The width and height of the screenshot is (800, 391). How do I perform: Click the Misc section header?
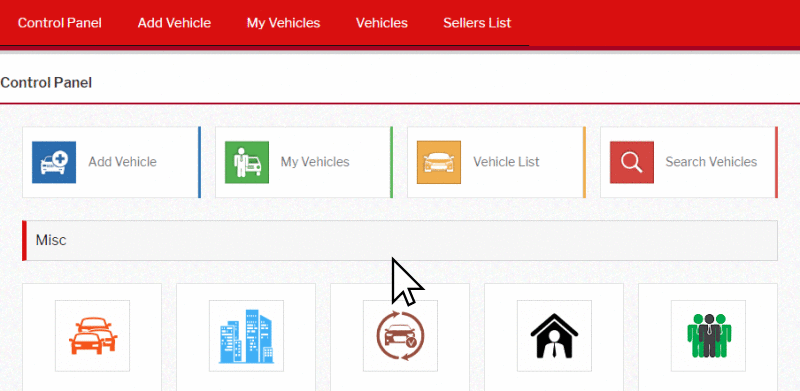400,240
